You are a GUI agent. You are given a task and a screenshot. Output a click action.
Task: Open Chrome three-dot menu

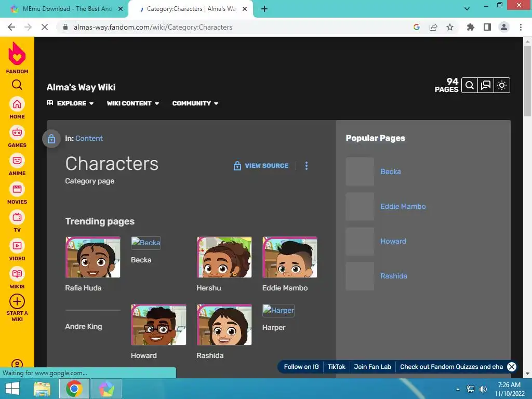(x=521, y=27)
